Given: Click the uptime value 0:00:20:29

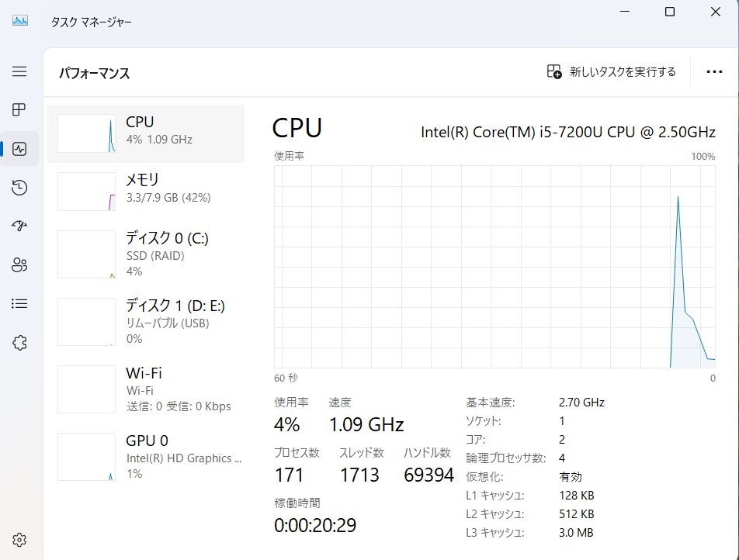Looking at the screenshot, I should [315, 525].
